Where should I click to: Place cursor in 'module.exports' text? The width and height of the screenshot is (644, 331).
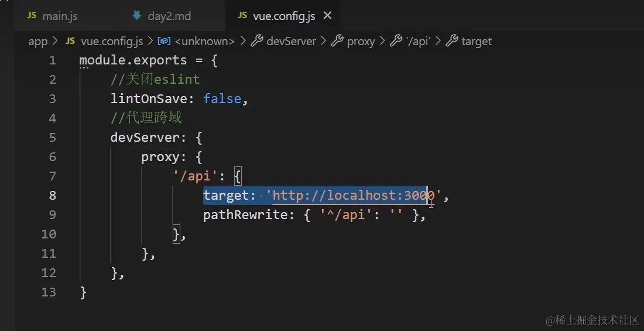[x=133, y=60]
